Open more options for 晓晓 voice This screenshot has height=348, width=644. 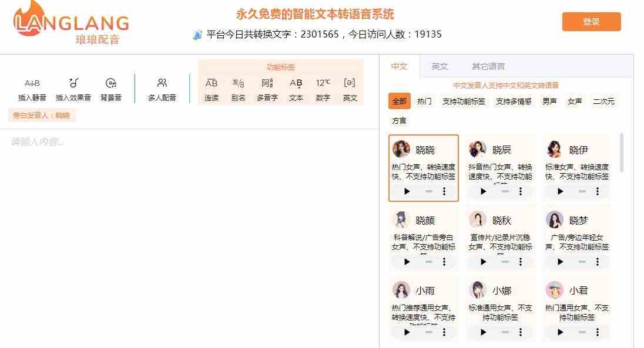[x=444, y=191]
